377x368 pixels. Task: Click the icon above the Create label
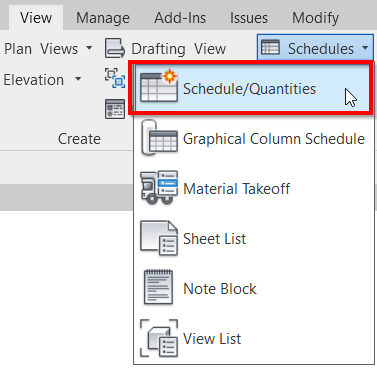pyautogui.click(x=115, y=109)
